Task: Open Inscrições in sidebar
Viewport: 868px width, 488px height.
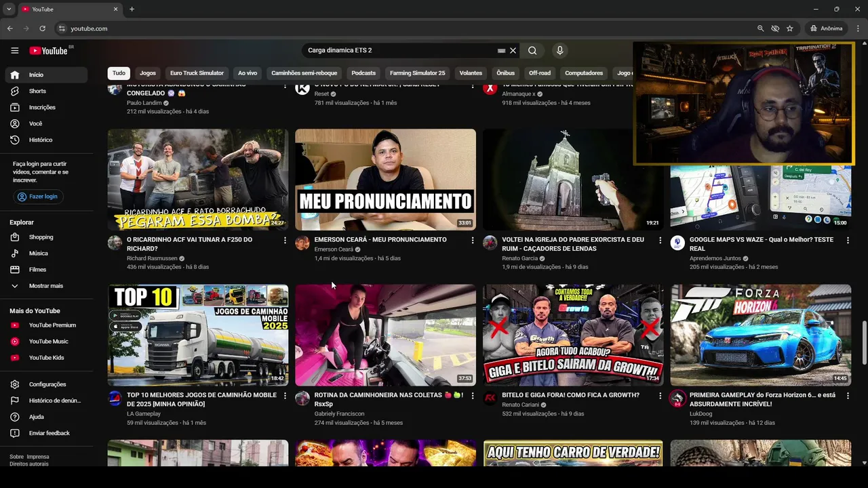Action: click(x=46, y=107)
